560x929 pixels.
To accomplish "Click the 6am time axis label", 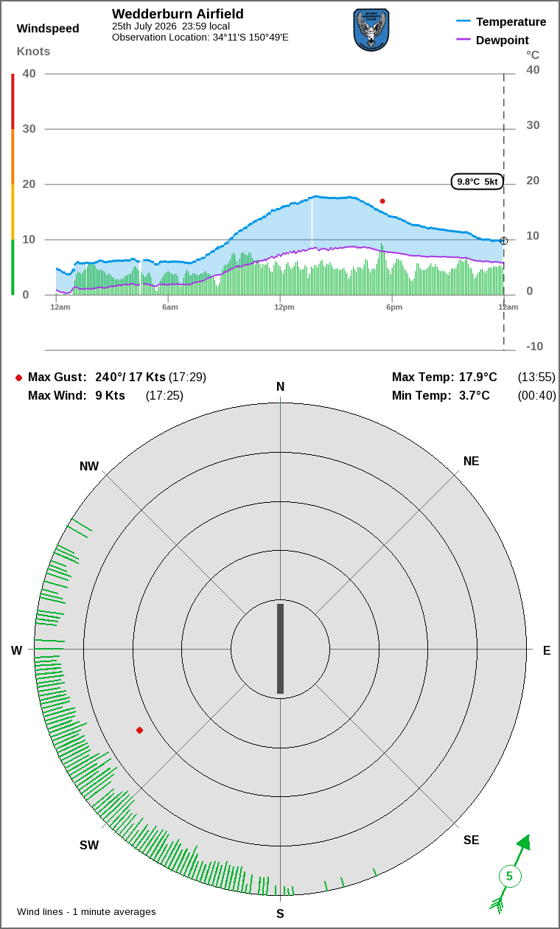I will point(170,307).
